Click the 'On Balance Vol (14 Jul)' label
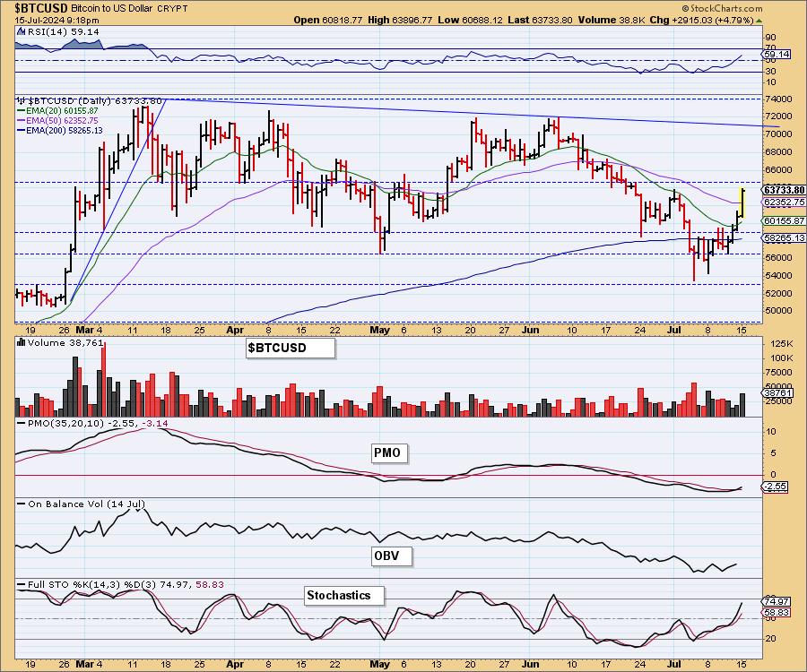 (x=86, y=504)
